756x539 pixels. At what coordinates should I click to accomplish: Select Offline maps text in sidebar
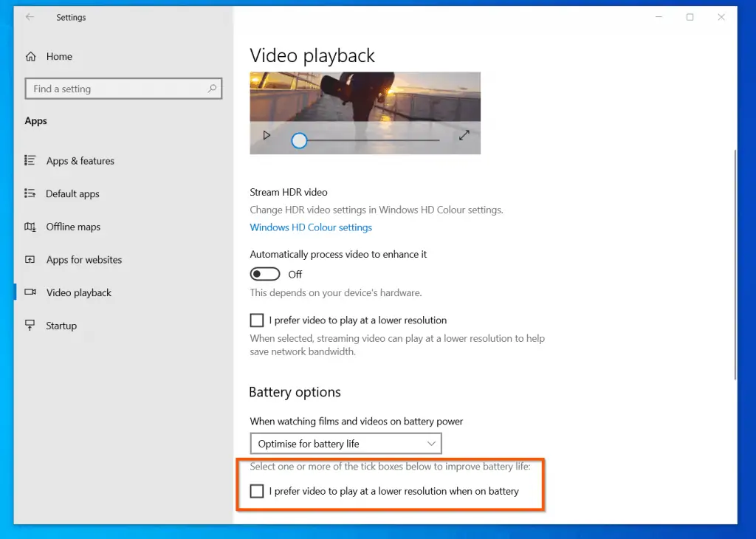73,227
